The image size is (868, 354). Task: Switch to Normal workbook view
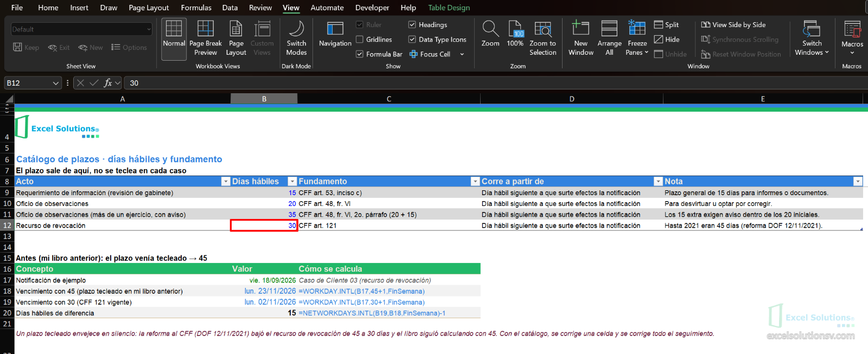click(174, 38)
